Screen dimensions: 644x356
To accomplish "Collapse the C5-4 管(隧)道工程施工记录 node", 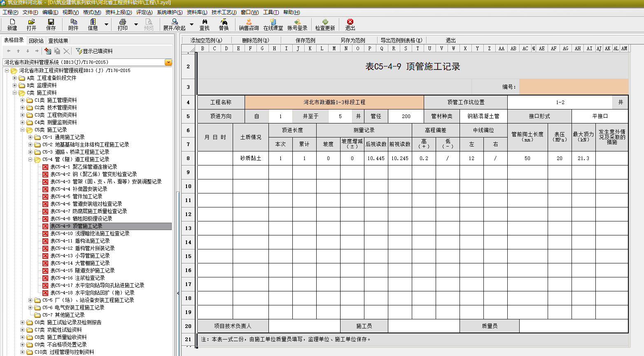I will (30, 159).
